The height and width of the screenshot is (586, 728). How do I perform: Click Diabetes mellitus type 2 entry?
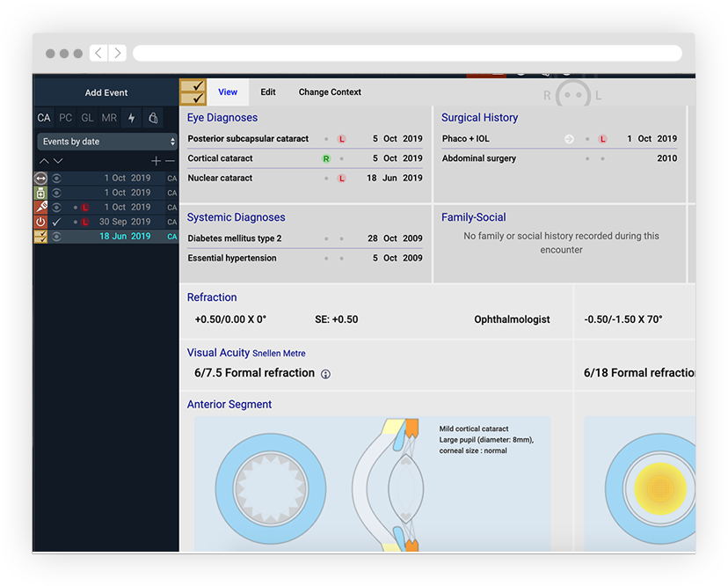(235, 238)
